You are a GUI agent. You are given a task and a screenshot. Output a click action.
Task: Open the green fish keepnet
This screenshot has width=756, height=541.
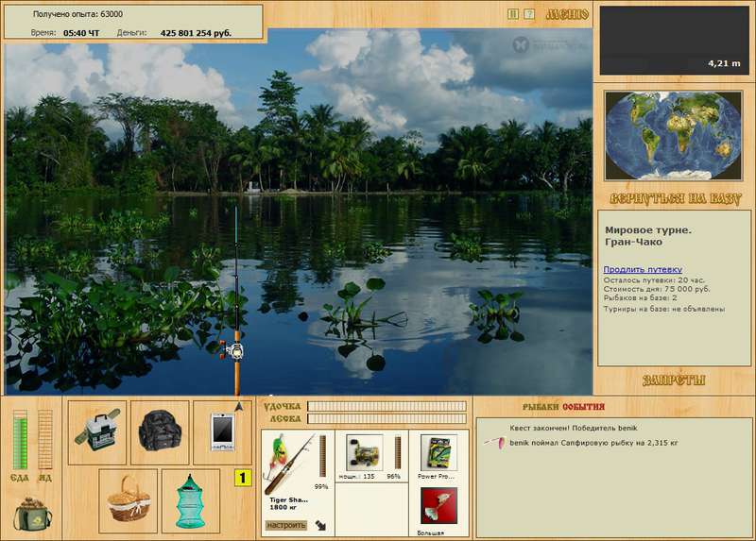pos(191,501)
